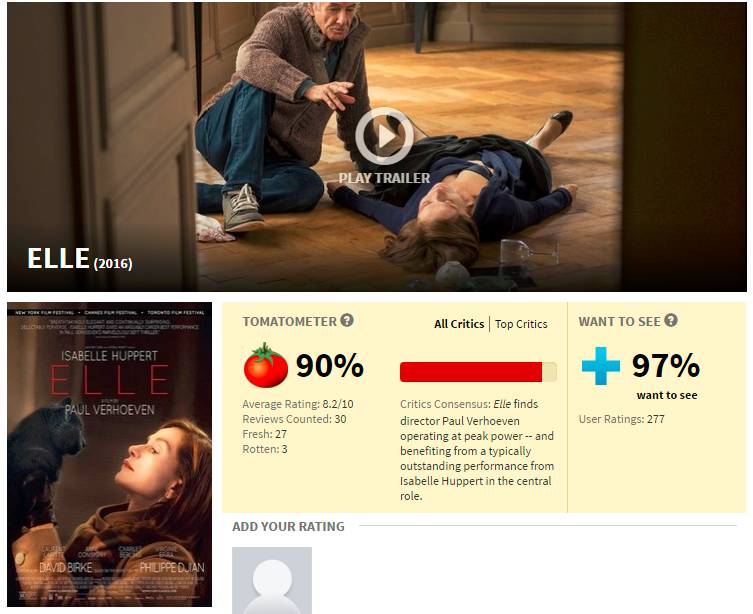
Task: Click the Critics Consensus paragraph
Action: tap(477, 450)
